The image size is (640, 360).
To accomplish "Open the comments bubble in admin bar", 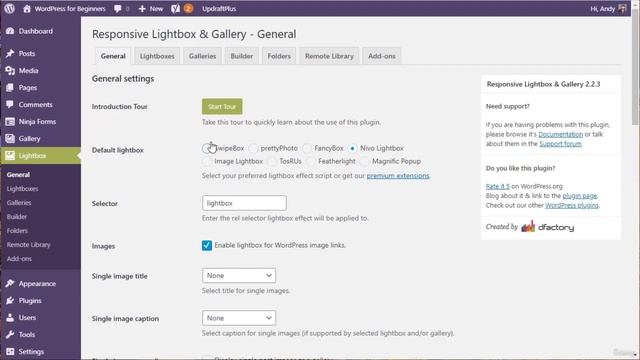I will 118,9.
